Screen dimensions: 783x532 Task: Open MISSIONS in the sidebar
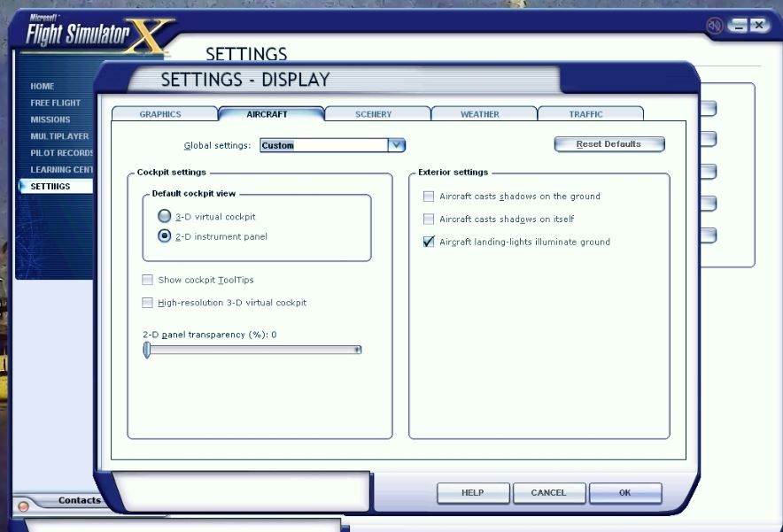pyautogui.click(x=50, y=120)
